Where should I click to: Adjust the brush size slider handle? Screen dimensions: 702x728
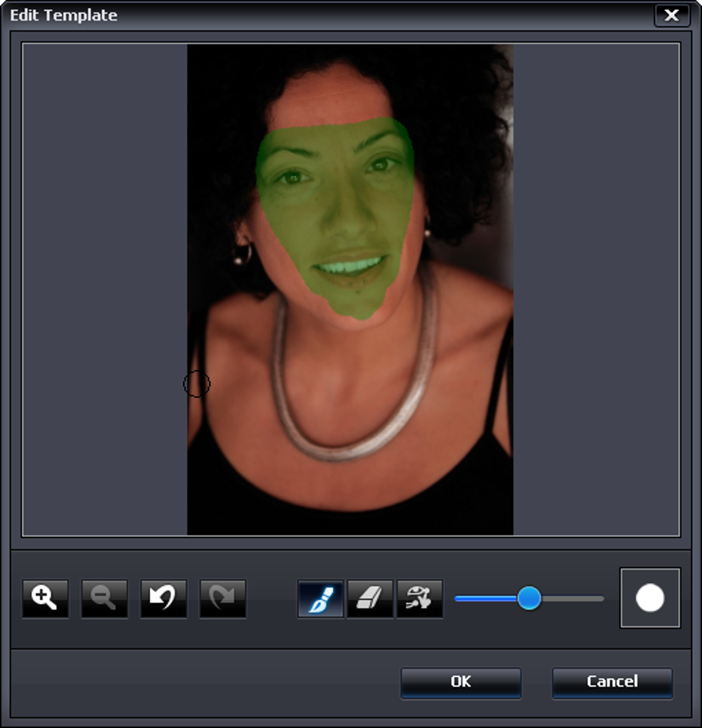[x=529, y=598]
